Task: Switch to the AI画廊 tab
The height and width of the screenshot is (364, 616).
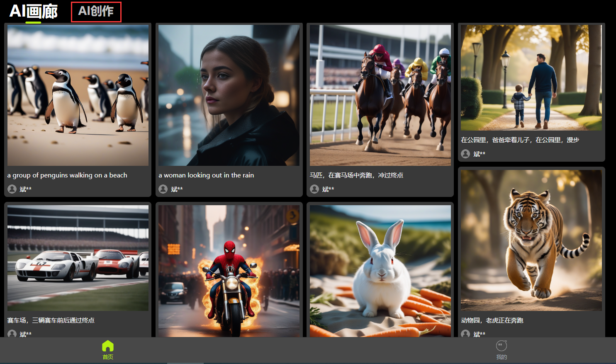Action: pos(33,12)
